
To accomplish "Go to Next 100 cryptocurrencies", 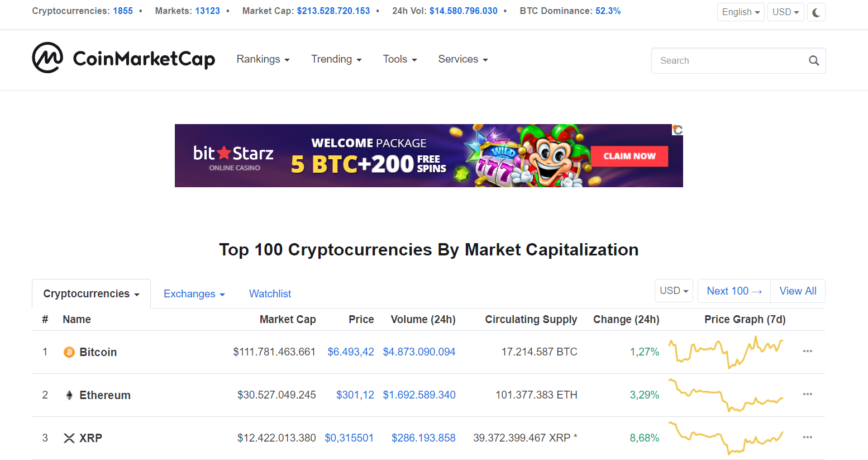I will point(734,291).
